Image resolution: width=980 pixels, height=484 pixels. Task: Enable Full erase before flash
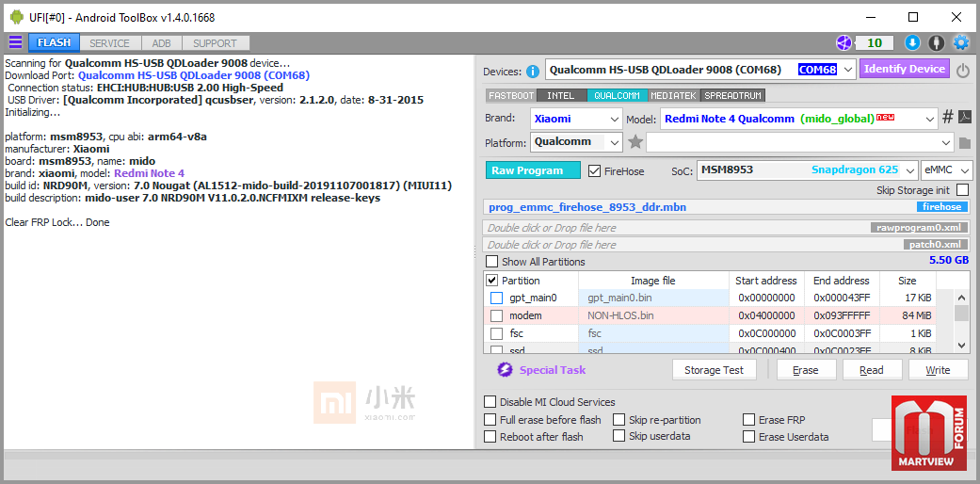point(490,420)
